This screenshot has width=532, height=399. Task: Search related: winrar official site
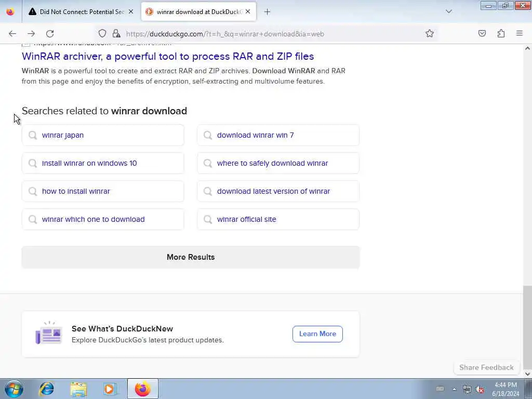click(278, 219)
